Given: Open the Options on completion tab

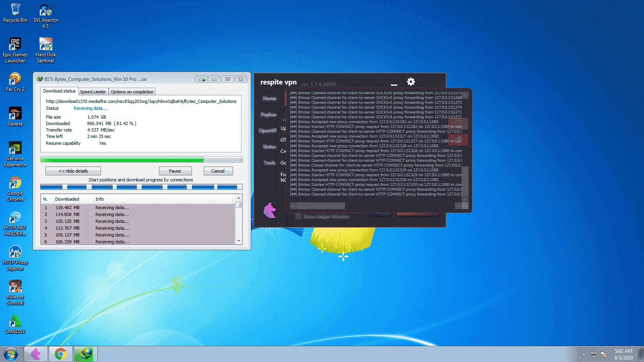Looking at the screenshot, I should 132,92.
